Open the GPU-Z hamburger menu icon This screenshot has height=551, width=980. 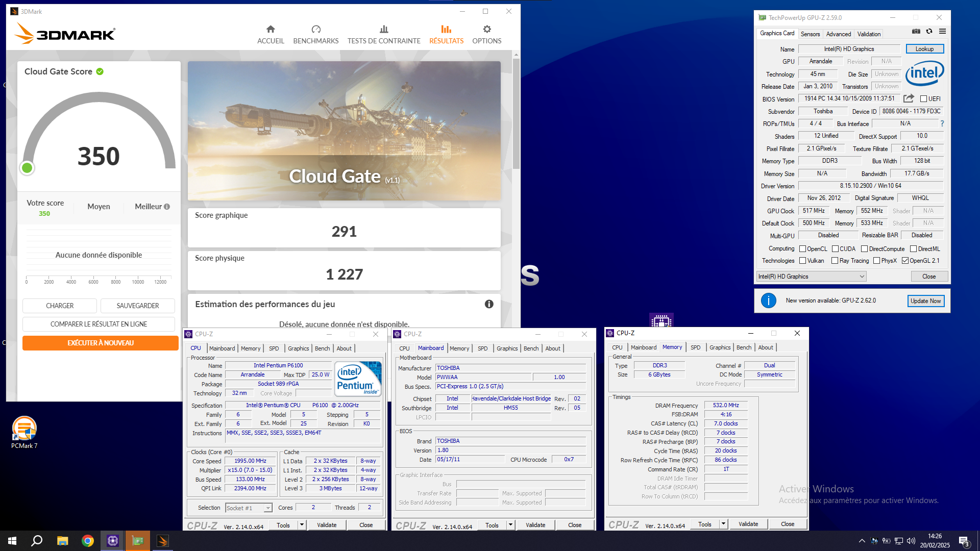942,31
